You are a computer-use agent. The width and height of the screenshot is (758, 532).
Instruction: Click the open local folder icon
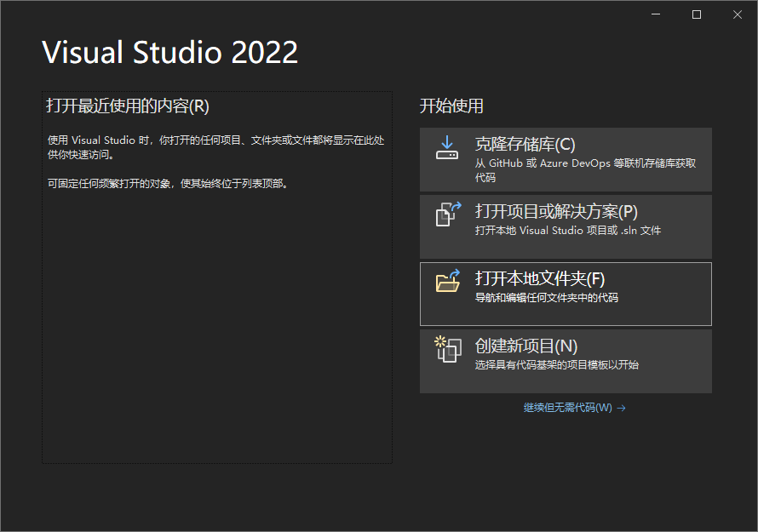click(448, 281)
